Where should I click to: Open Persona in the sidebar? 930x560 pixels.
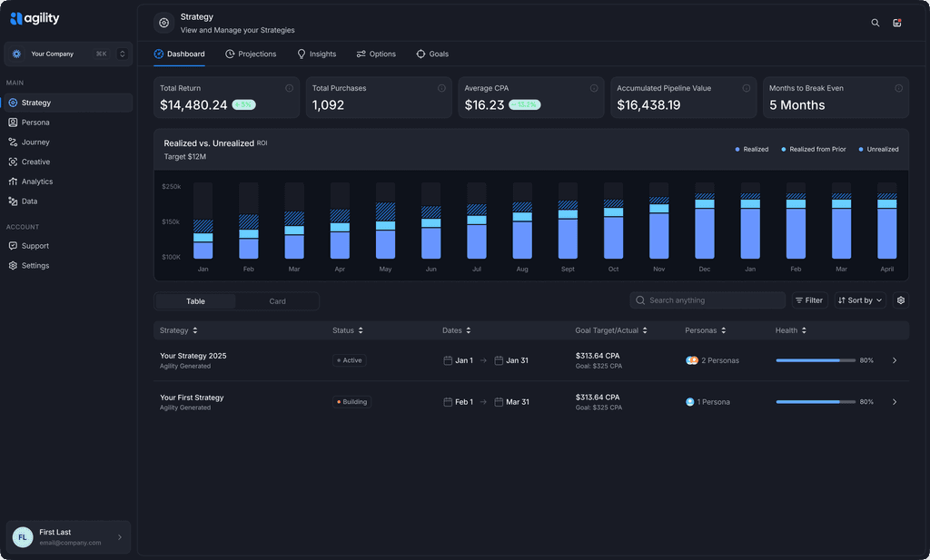tap(35, 123)
